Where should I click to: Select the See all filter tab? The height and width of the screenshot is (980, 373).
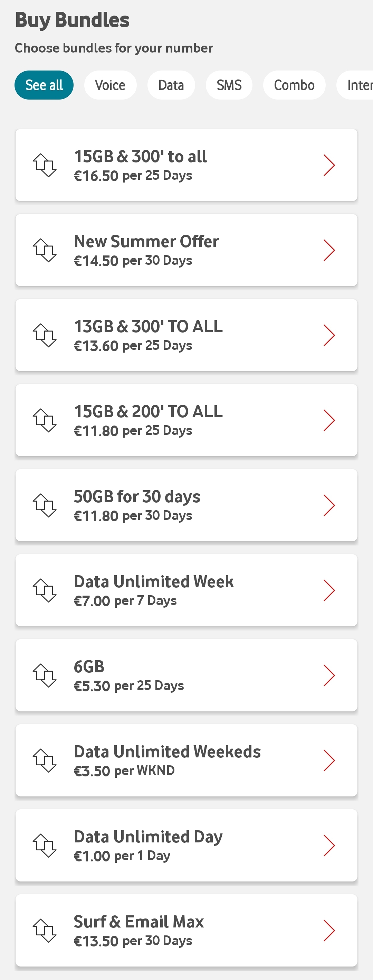(44, 85)
